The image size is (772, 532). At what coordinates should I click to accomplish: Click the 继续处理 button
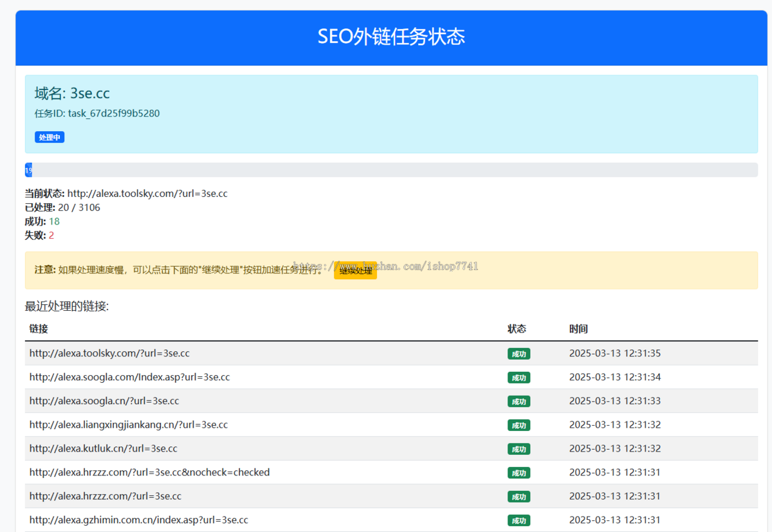(355, 270)
